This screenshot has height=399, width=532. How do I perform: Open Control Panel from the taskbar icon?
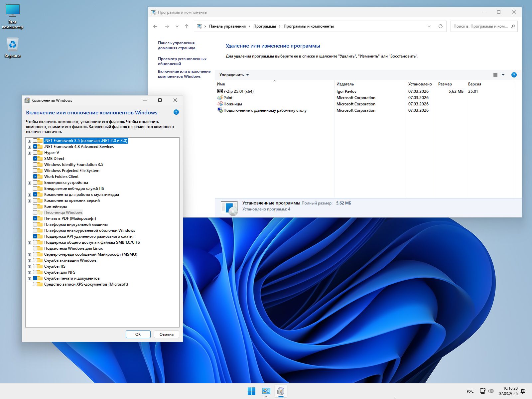coord(266,391)
